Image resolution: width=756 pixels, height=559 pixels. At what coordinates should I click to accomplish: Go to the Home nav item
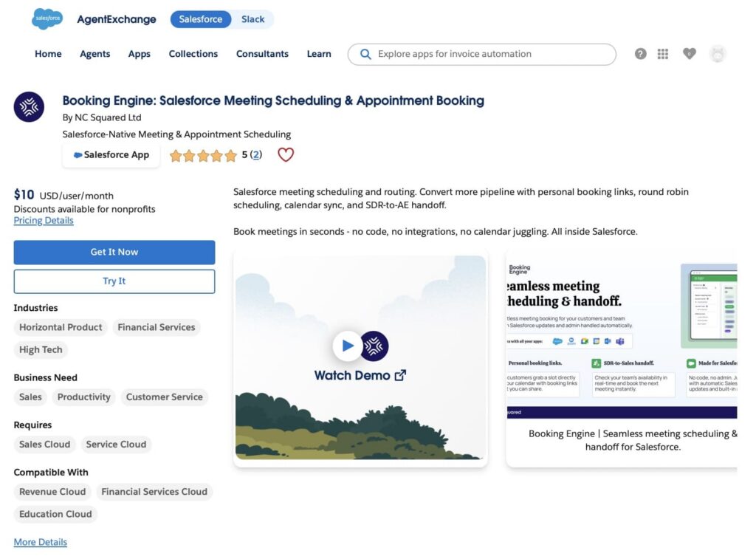48,54
